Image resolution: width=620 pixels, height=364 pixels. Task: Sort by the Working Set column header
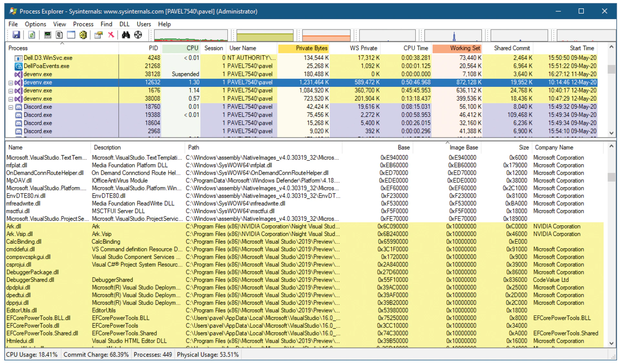(457, 48)
